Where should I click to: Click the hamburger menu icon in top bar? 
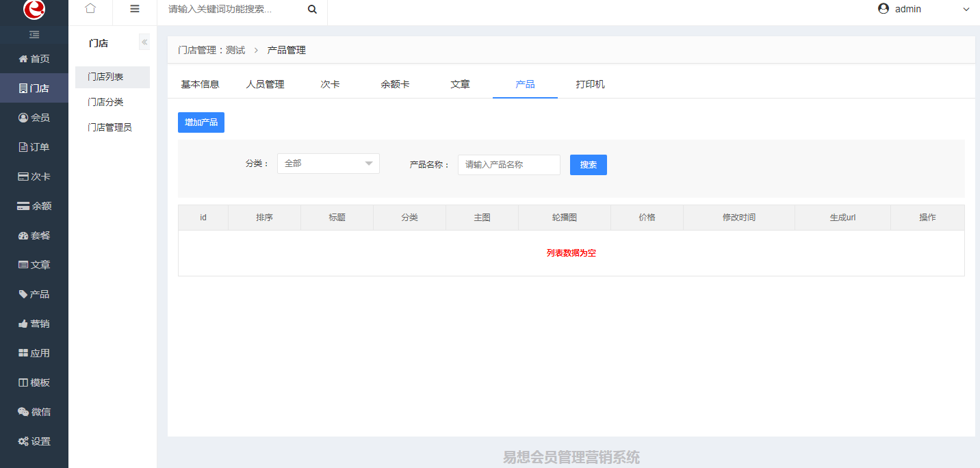[x=135, y=9]
